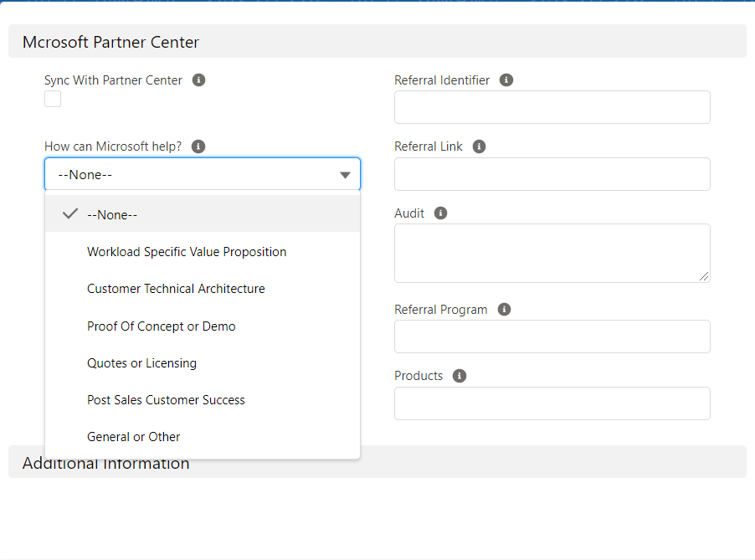Click the Referral Identifier info icon

pyautogui.click(x=506, y=80)
